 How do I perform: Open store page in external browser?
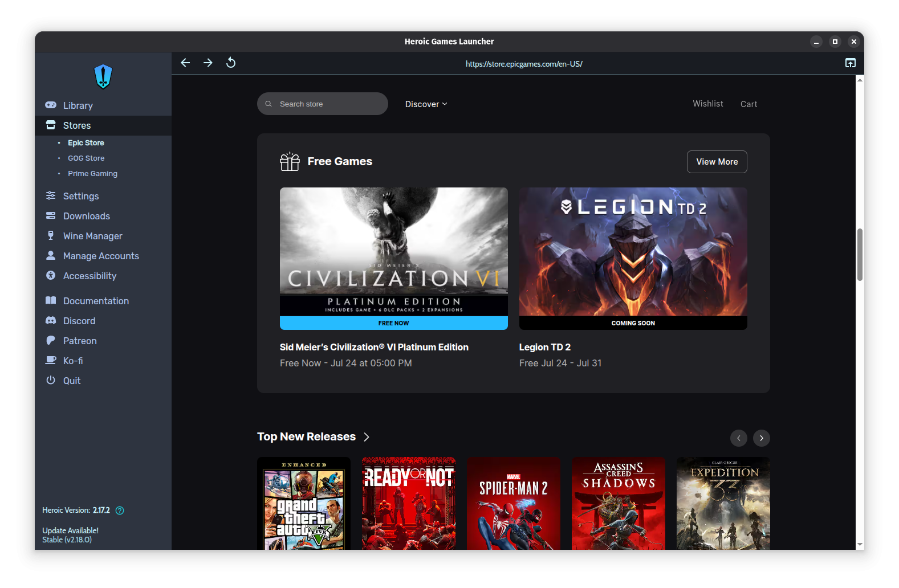850,63
